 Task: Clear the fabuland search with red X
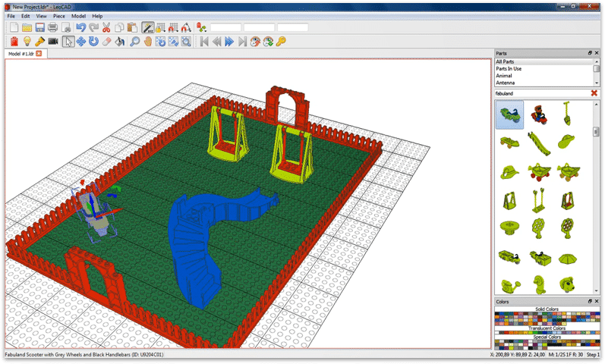(x=594, y=93)
